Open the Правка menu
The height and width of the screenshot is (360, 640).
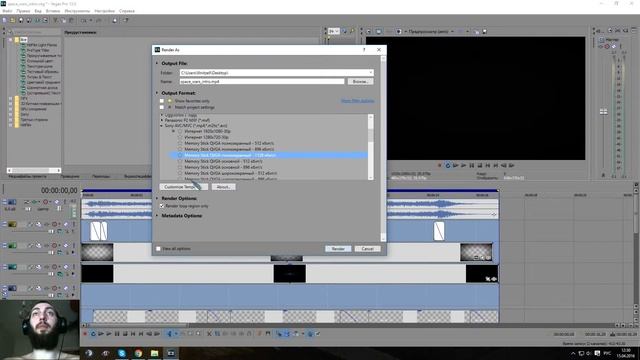coord(23,11)
